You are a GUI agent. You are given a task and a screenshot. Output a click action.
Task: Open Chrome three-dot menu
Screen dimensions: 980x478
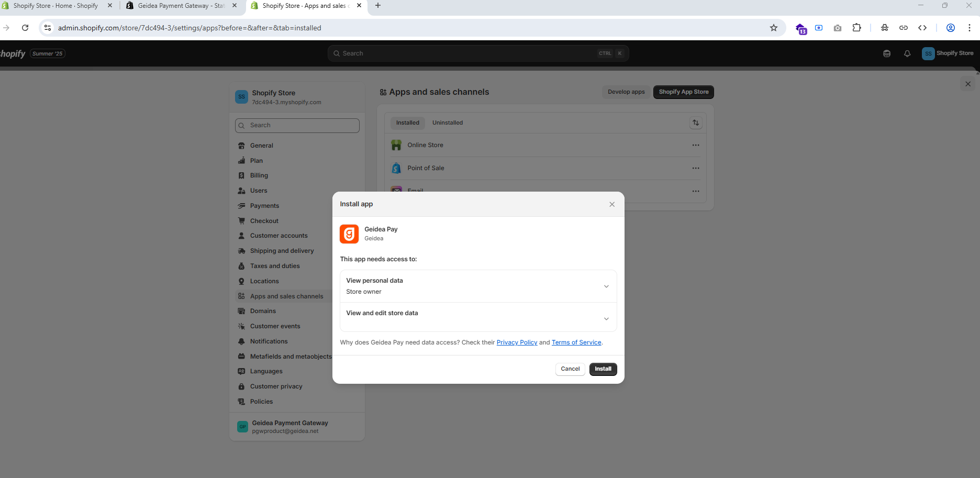pos(970,28)
